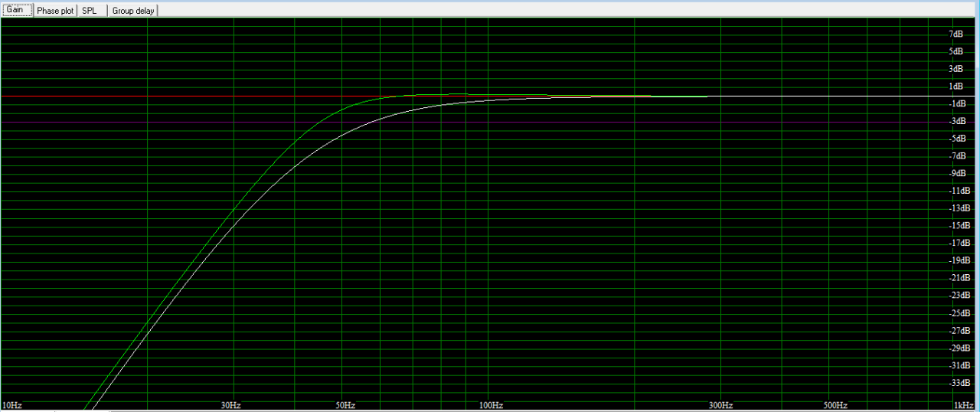Click the -1dB axis label
980x412 pixels.
click(956, 104)
